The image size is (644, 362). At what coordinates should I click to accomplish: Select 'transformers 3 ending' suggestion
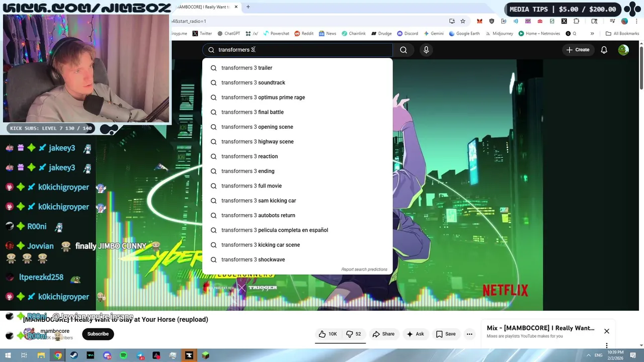coord(297,171)
